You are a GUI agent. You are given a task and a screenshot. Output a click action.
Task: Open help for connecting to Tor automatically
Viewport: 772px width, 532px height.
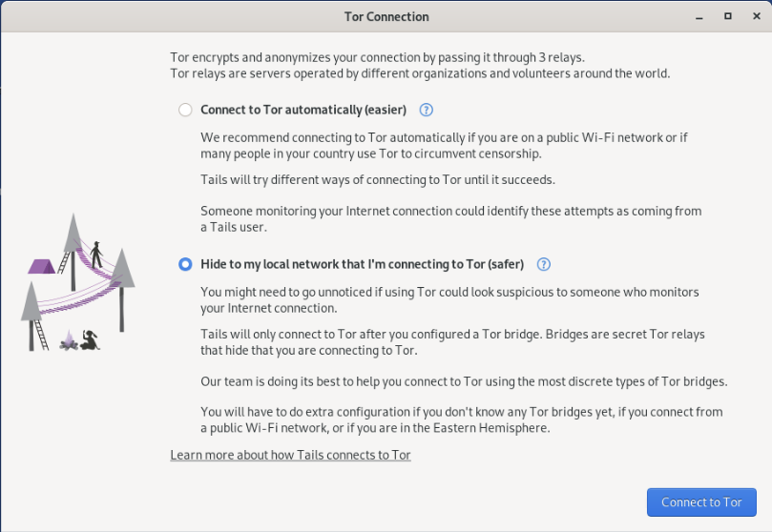(x=426, y=110)
